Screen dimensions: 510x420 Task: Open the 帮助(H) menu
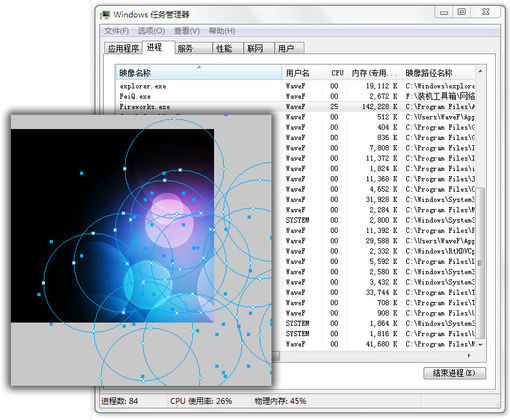[x=222, y=31]
